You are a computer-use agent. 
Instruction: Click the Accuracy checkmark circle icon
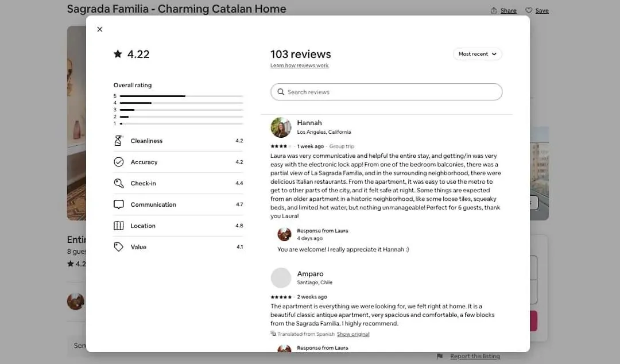pyautogui.click(x=119, y=162)
